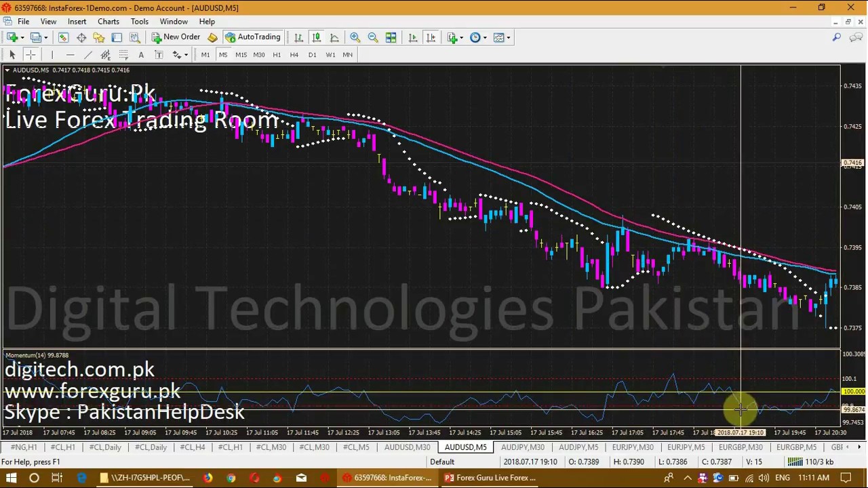
Task: Select the Cursor arrow tool
Action: click(12, 54)
